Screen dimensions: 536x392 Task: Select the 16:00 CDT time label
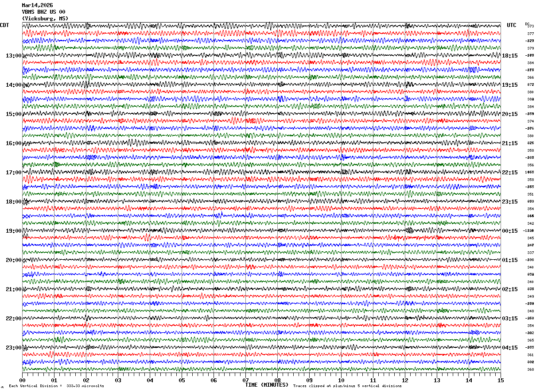tap(14, 143)
